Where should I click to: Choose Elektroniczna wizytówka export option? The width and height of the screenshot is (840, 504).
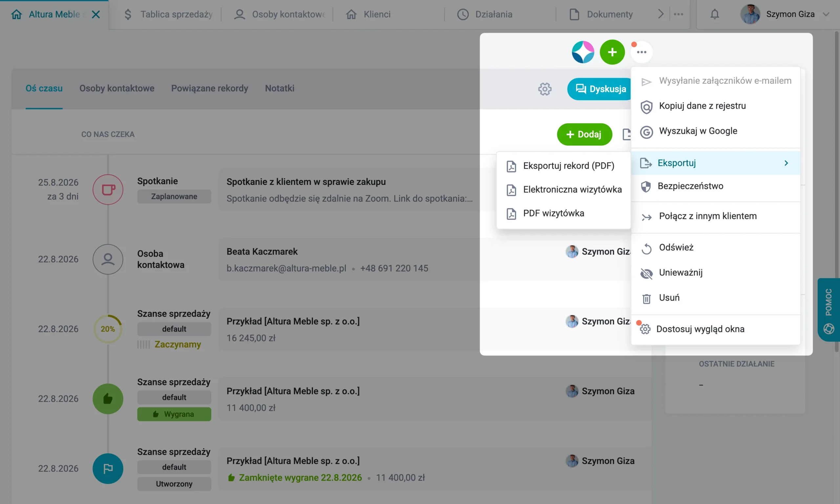(x=563, y=190)
